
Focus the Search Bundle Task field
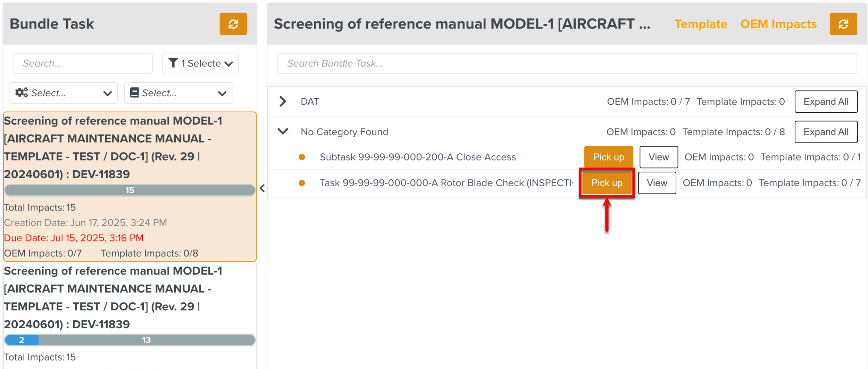566,63
